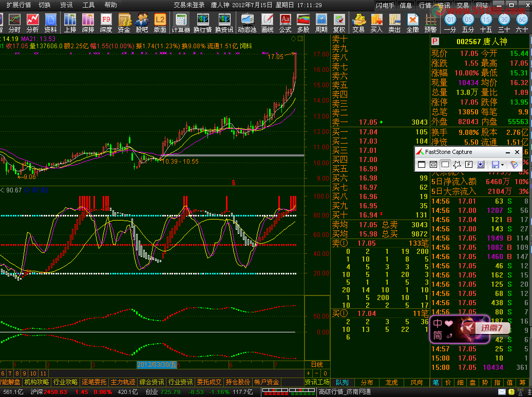Click the 卖出 sell icon
The width and height of the screenshot is (532, 397).
(394, 23)
